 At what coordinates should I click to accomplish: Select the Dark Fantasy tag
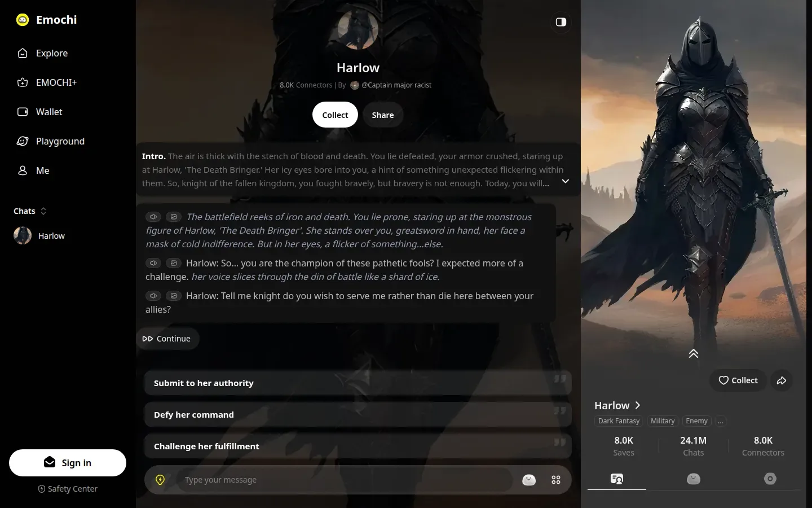click(619, 421)
